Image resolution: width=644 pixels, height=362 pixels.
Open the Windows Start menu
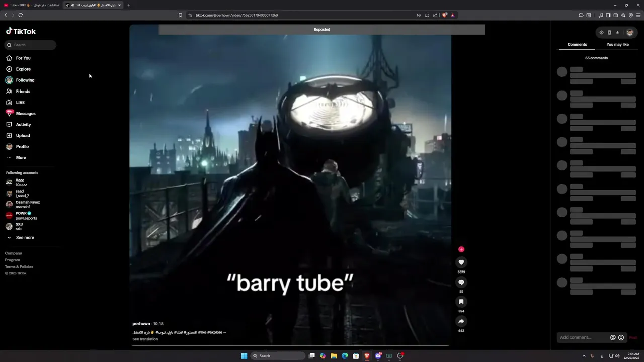click(244, 356)
